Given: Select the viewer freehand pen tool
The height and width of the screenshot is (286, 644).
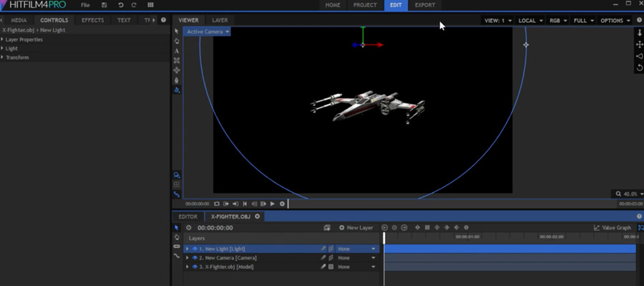Looking at the screenshot, I should 177,80.
